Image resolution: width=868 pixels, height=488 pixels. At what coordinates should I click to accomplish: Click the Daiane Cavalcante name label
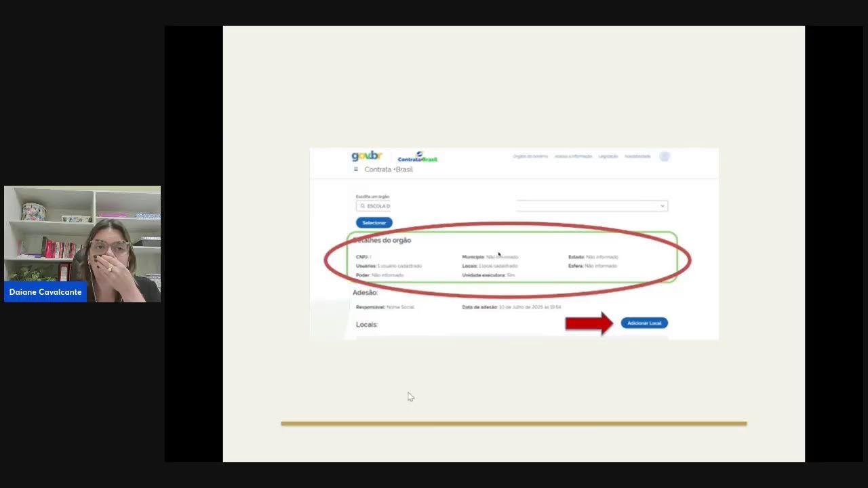pos(45,292)
